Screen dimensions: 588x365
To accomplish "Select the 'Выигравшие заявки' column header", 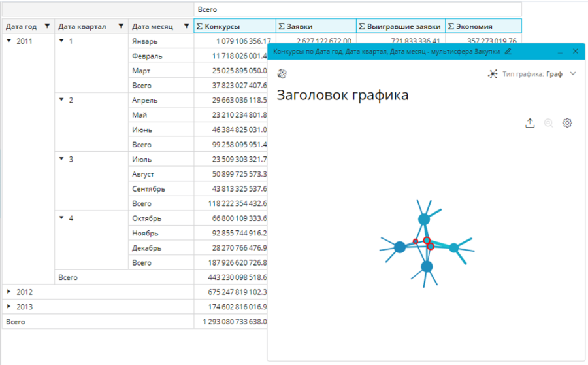I will [400, 27].
